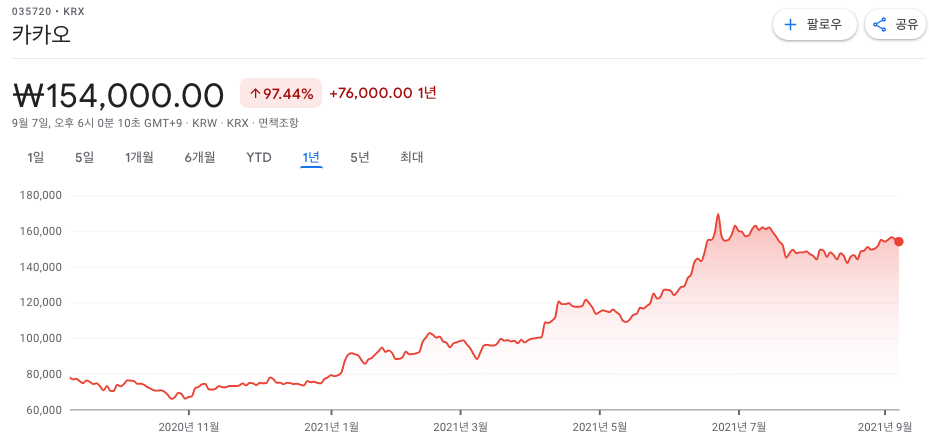Switch chart to the 5일 range
The height and width of the screenshot is (443, 929).
click(84, 158)
